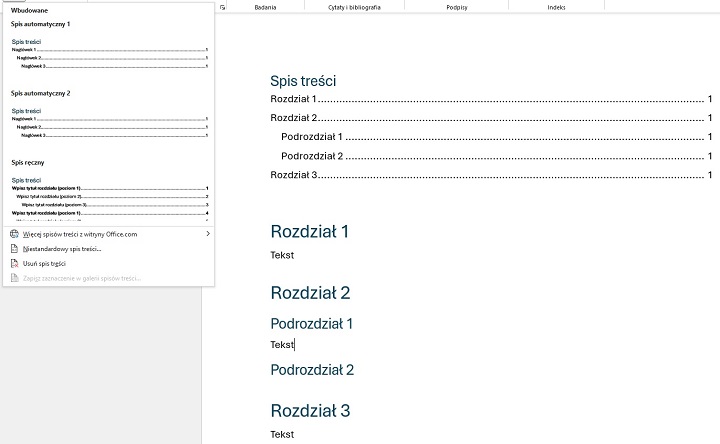Click the red Usuń spis treści icon
720x444 pixels.
coord(14,263)
